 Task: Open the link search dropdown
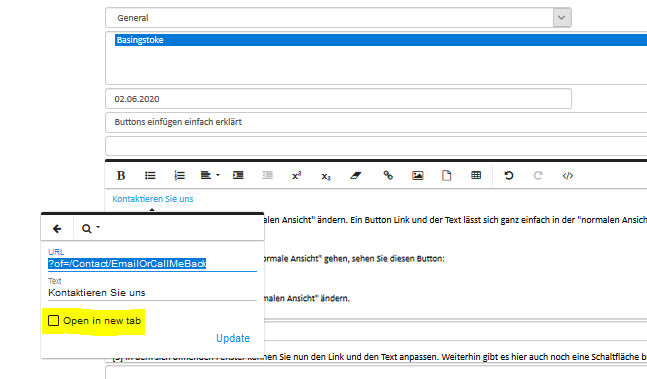(90, 228)
